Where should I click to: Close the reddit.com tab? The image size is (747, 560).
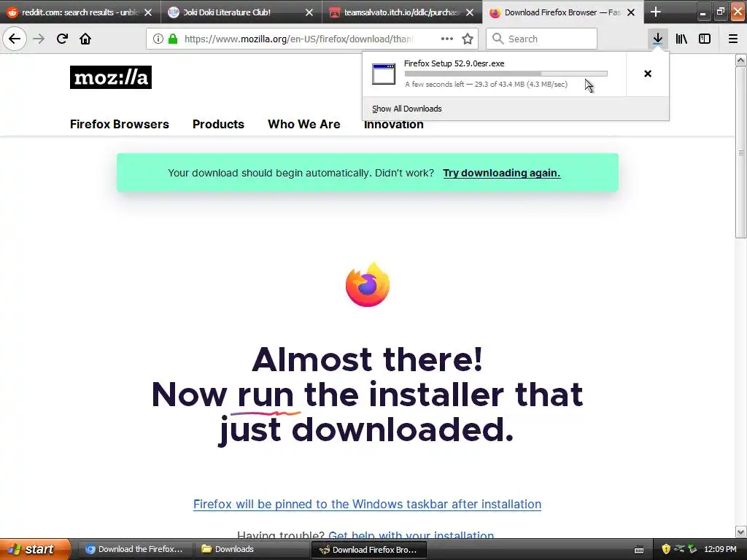(x=148, y=12)
